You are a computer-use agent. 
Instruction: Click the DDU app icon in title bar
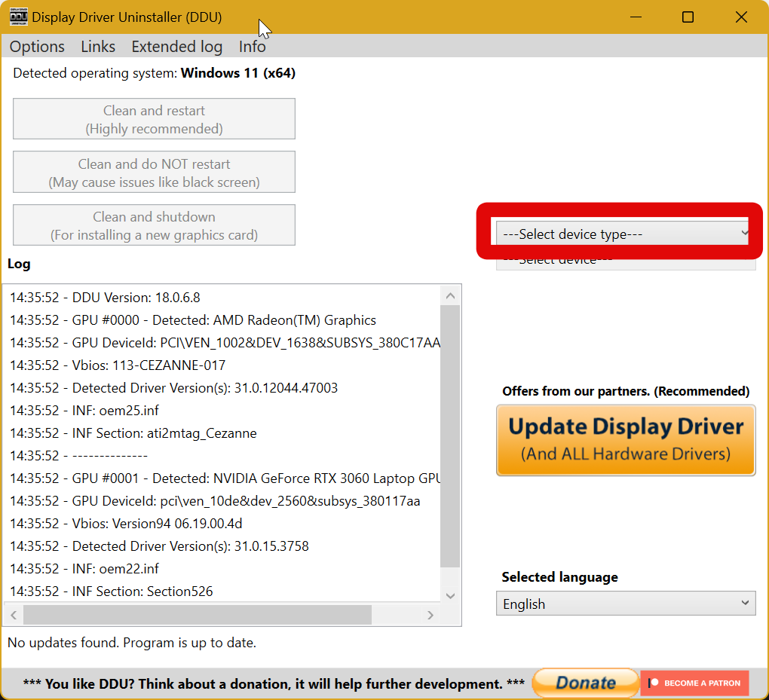click(19, 17)
